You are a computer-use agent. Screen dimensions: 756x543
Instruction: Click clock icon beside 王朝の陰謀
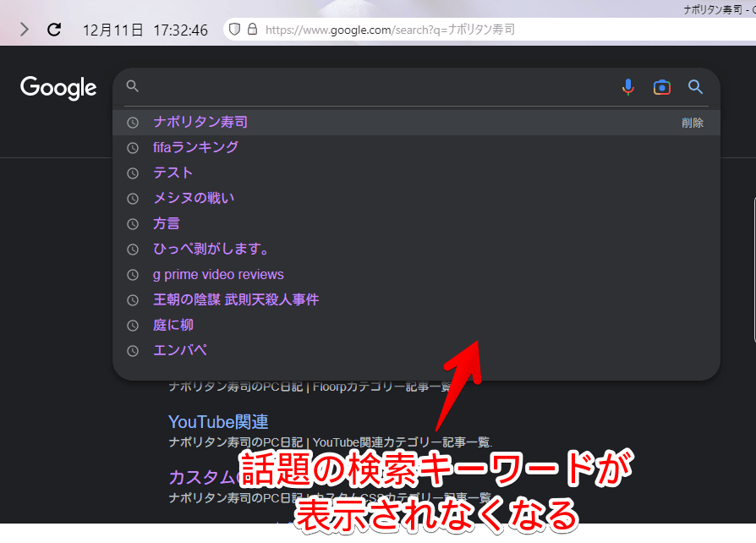pyautogui.click(x=133, y=300)
